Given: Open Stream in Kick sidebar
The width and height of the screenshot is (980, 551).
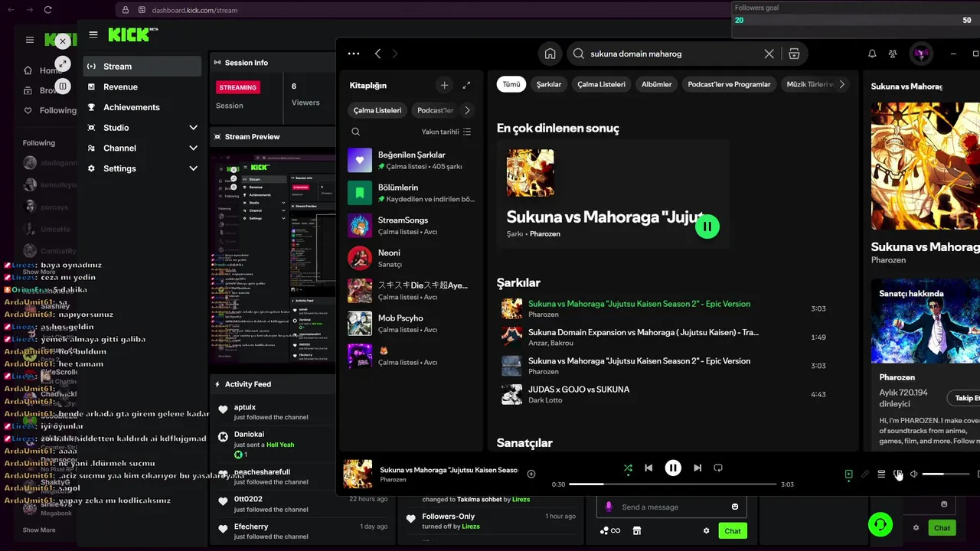Looking at the screenshot, I should (142, 67).
